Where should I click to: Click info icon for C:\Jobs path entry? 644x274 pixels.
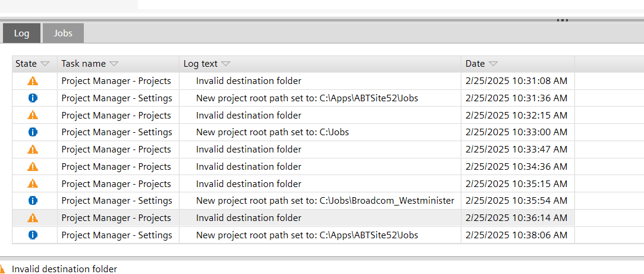point(33,132)
